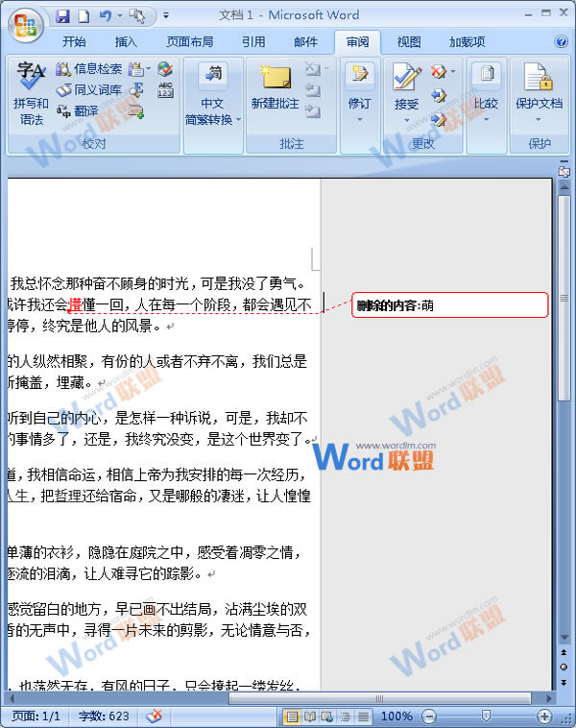Expand the undo history dropdown arrow
This screenshot has width=576, height=728.
pyautogui.click(x=120, y=16)
